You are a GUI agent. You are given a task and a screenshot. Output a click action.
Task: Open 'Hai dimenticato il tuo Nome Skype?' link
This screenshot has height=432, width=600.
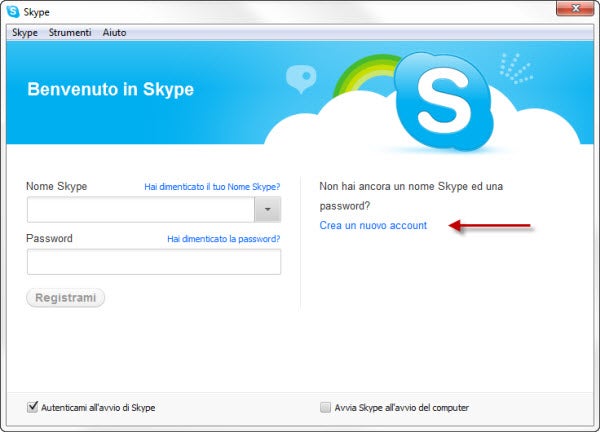212,187
